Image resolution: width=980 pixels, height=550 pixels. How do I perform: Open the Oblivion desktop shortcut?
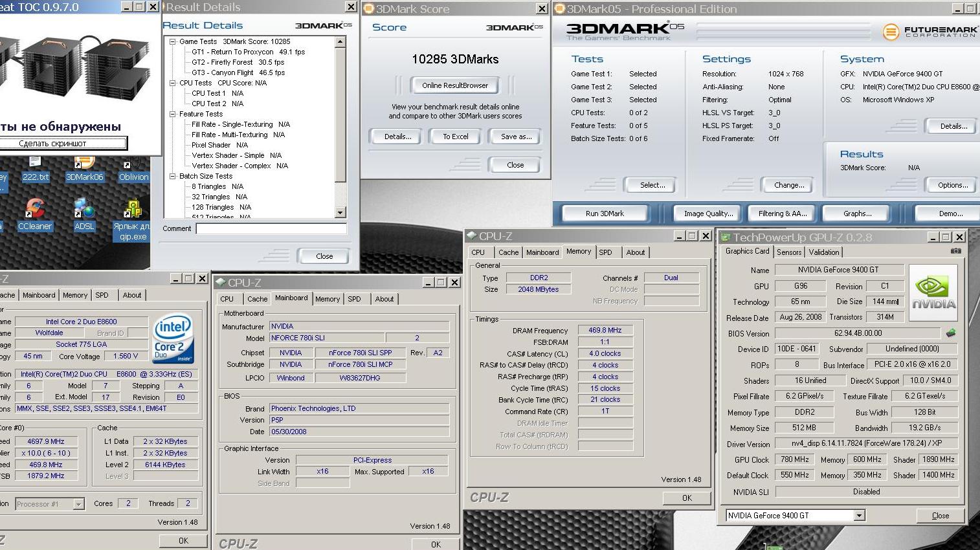133,170
